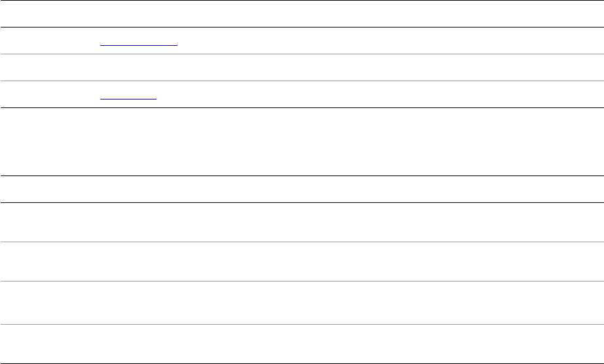This screenshot has height=364, width=604.
Task: Select the third data row of bottom table
Action: (x=301, y=302)
